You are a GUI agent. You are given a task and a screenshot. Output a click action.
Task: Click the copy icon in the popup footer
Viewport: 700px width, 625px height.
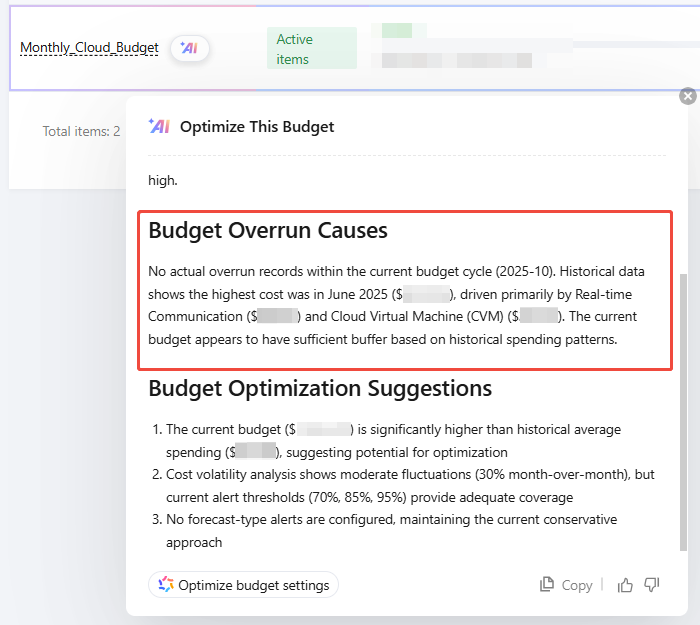547,585
